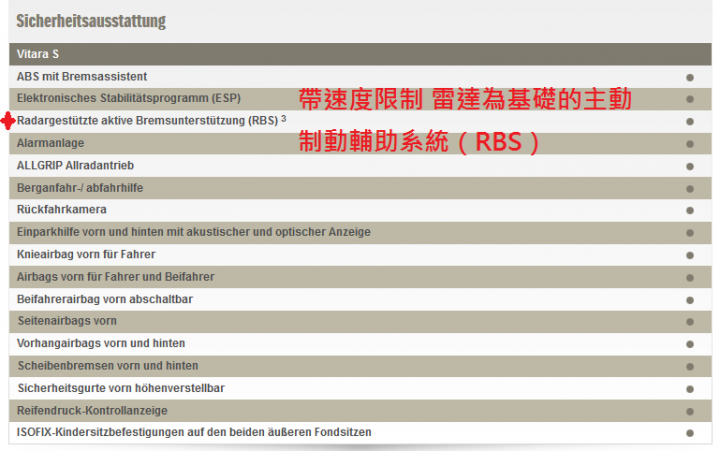This screenshot has height=451, width=720.
Task: Click the dot in the ISOFIX row
Action: pos(690,434)
